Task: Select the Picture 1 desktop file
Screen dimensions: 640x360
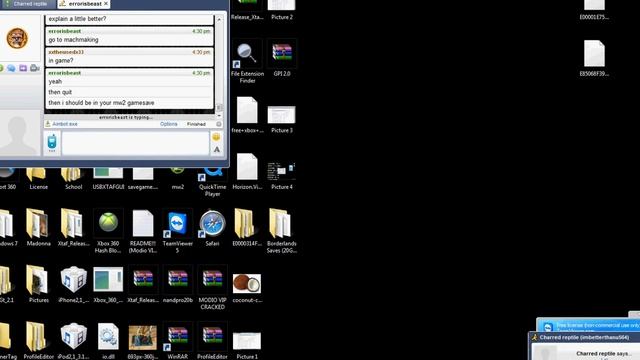Action: 247,345
